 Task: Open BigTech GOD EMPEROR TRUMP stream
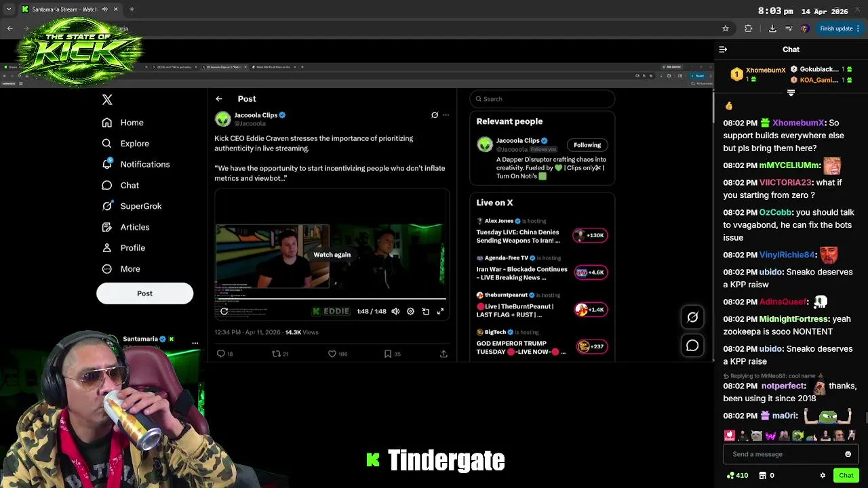542,343
